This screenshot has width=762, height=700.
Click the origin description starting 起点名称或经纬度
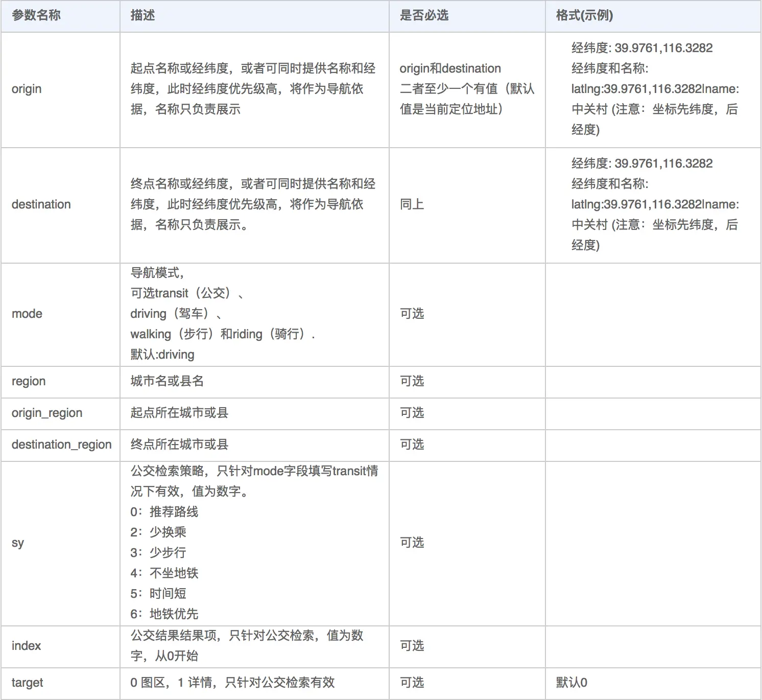tap(253, 89)
